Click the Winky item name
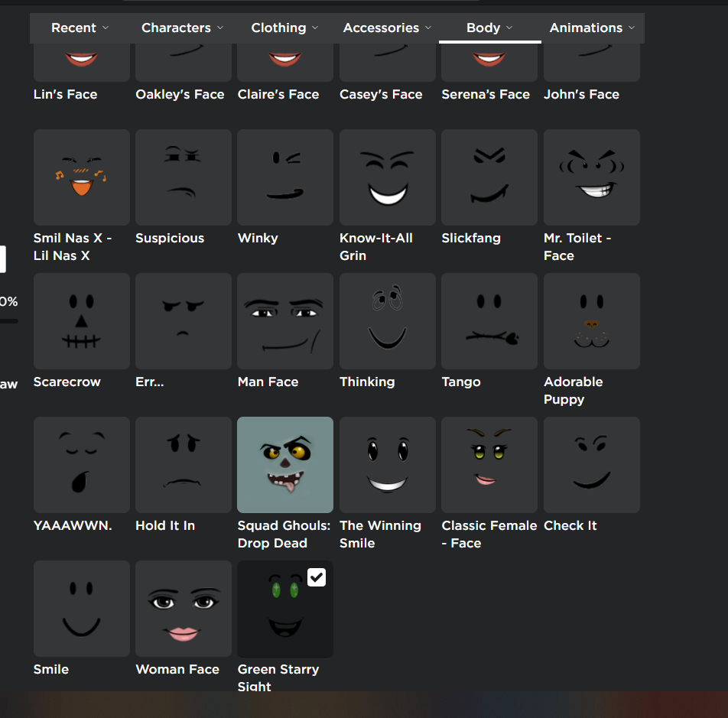 point(258,239)
